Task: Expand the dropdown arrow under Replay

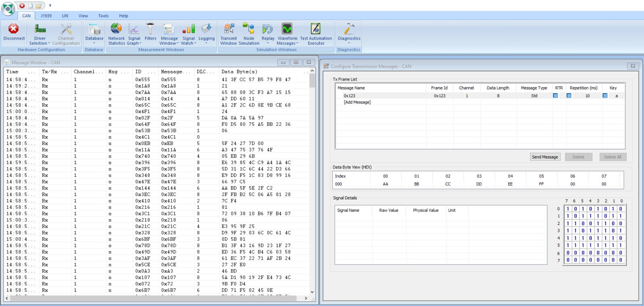Action: pos(268,43)
